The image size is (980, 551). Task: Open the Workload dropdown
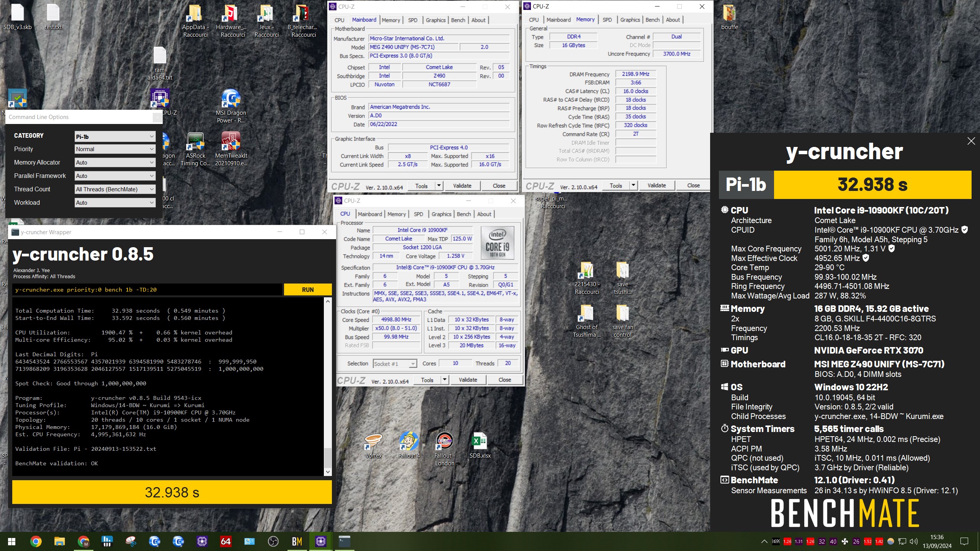click(x=115, y=203)
